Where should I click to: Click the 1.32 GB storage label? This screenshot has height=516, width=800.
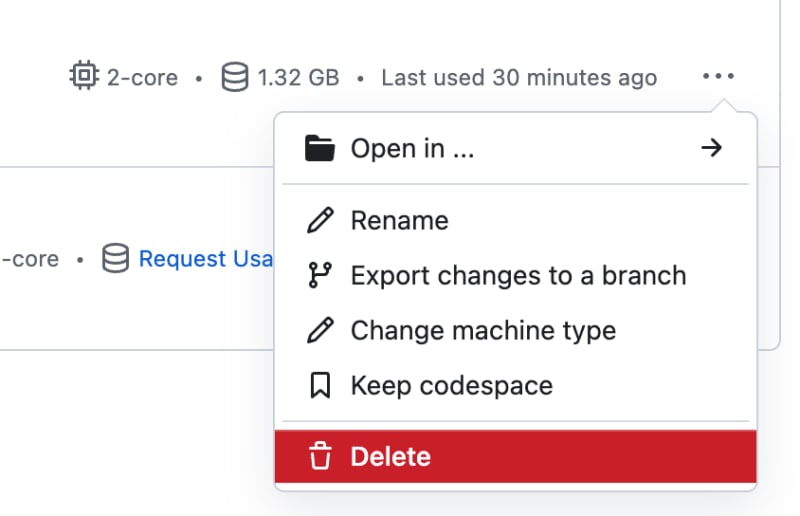pos(298,78)
